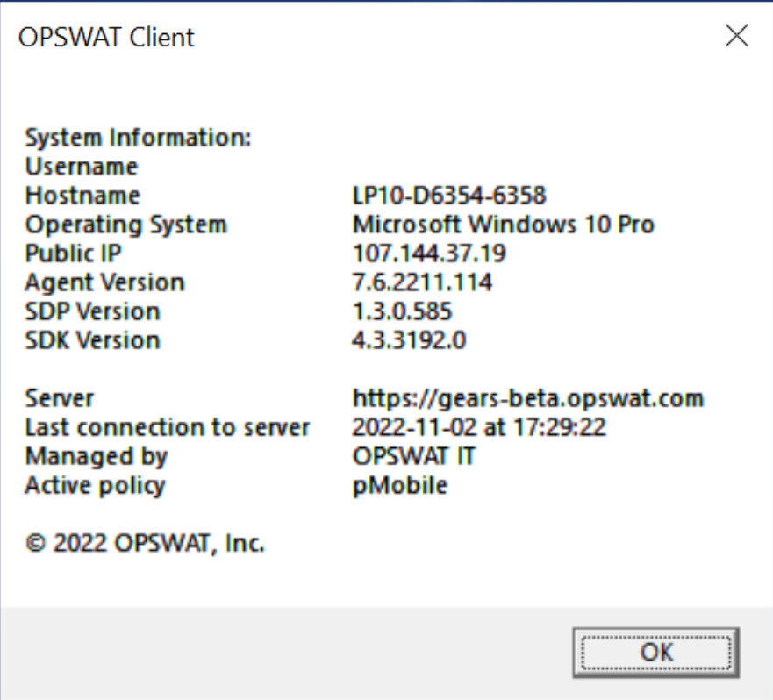Click the pMobile active policy value

(400, 486)
